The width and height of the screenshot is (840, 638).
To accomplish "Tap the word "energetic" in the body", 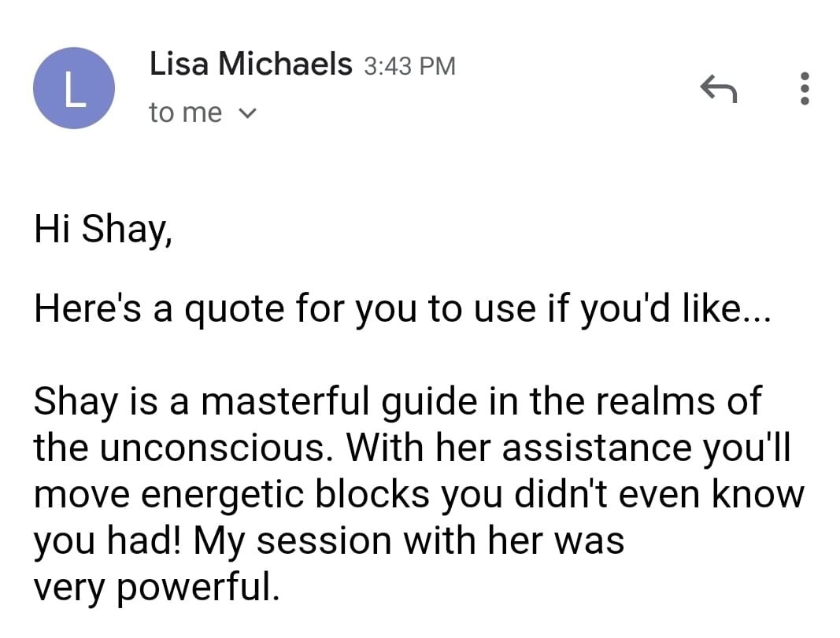I will (x=222, y=496).
